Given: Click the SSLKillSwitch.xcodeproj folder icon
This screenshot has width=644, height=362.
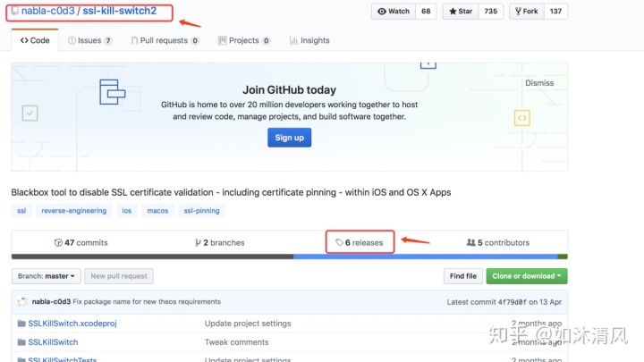Looking at the screenshot, I should pos(21,324).
